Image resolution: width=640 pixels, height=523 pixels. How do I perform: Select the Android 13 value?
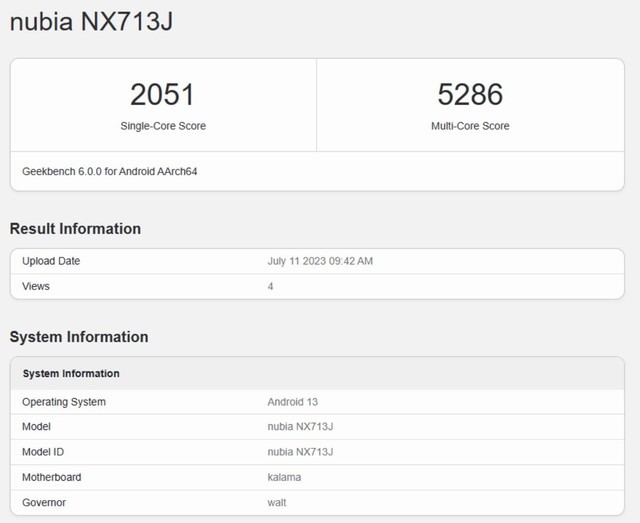[293, 402]
